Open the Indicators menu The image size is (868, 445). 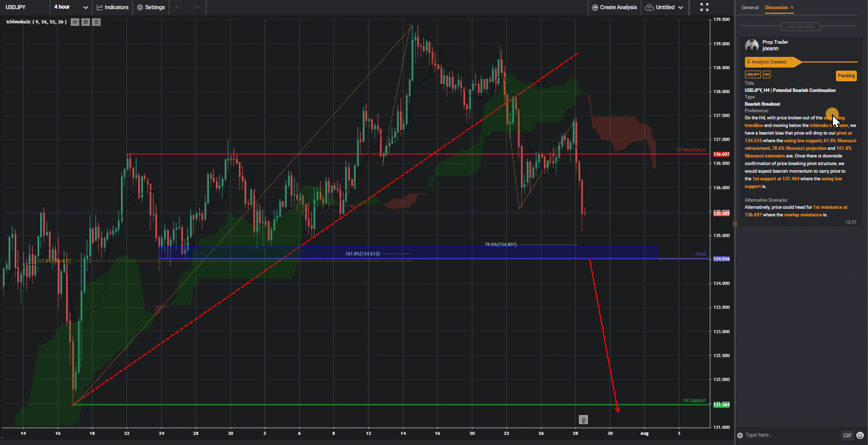(x=112, y=7)
